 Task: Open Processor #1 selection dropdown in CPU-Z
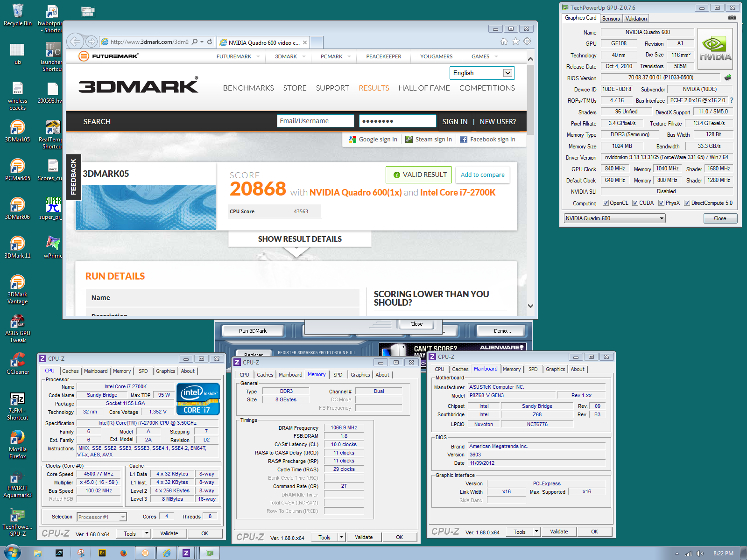click(x=102, y=517)
